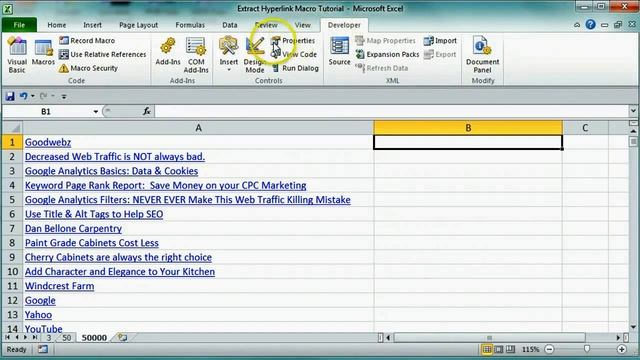Open Paint Grade Cabinets Cost Less link
Image resolution: width=640 pixels, height=360 pixels.
click(x=92, y=243)
